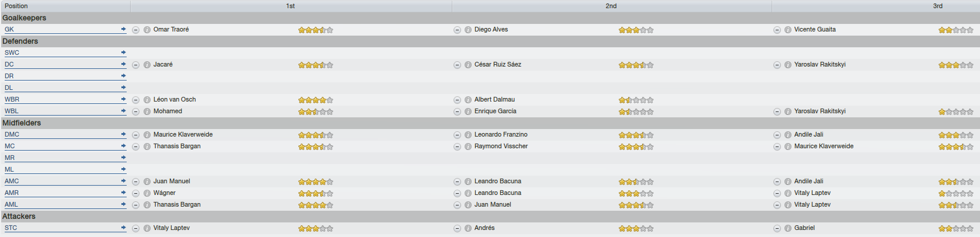
Task: Expand the GK position arrow
Action: pos(123,29)
